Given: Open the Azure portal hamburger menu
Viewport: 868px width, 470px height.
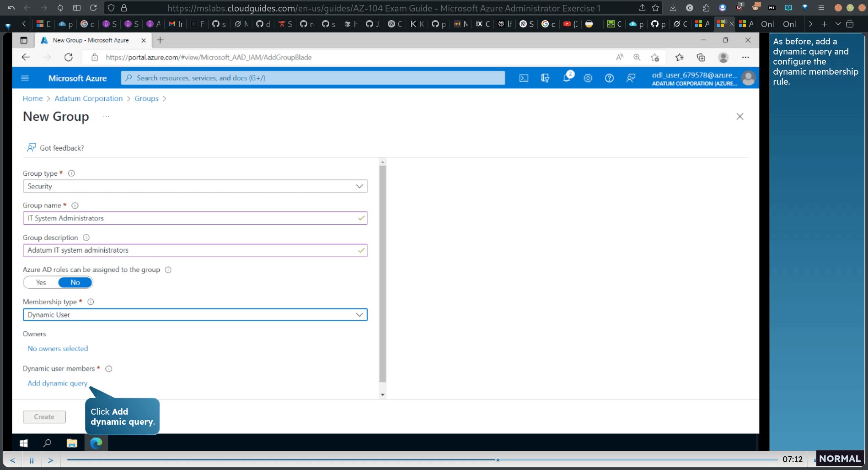Looking at the screenshot, I should point(25,78).
